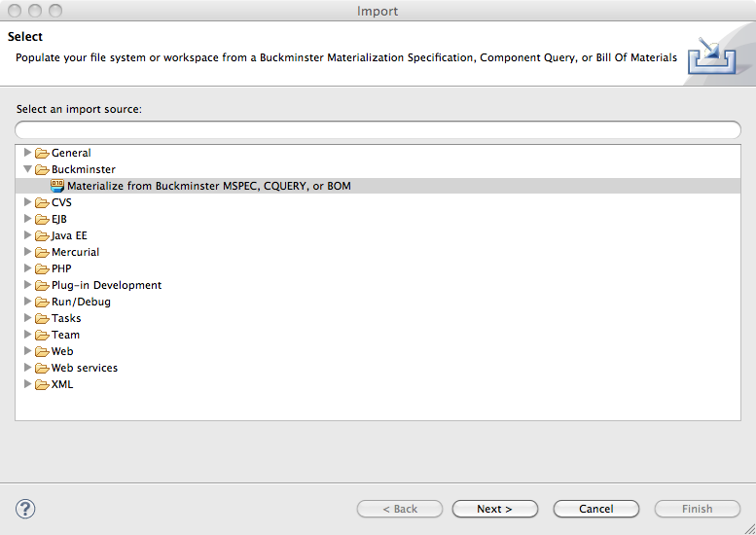Expand the Java EE category
756x535 pixels.
coord(27,235)
